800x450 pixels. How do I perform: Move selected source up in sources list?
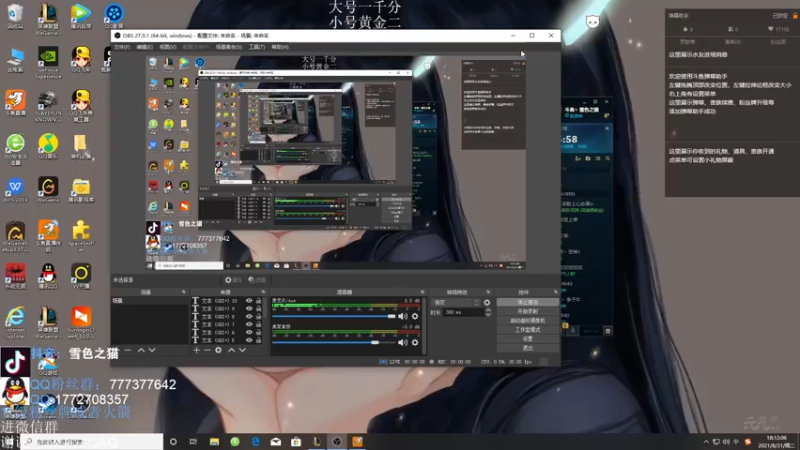coord(231,350)
